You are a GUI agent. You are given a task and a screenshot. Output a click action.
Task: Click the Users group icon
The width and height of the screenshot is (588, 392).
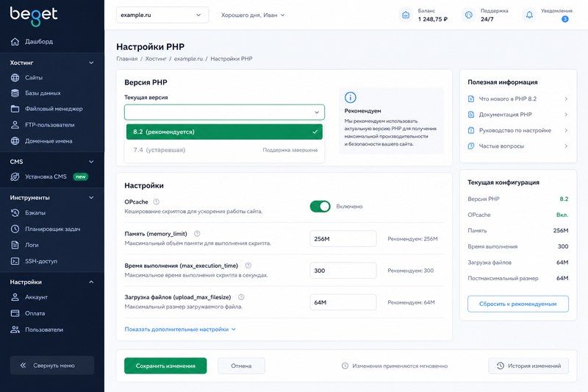click(15, 329)
